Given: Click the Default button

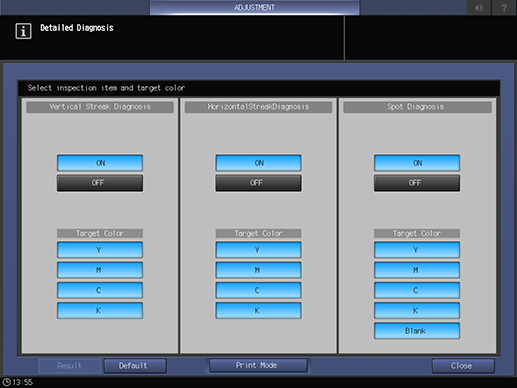Looking at the screenshot, I should pos(135,366).
